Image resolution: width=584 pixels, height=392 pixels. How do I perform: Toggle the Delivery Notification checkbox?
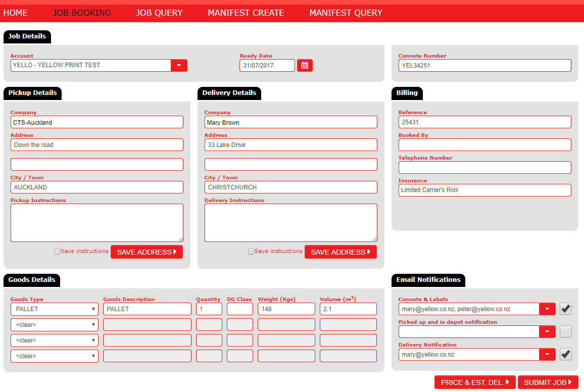(x=566, y=355)
